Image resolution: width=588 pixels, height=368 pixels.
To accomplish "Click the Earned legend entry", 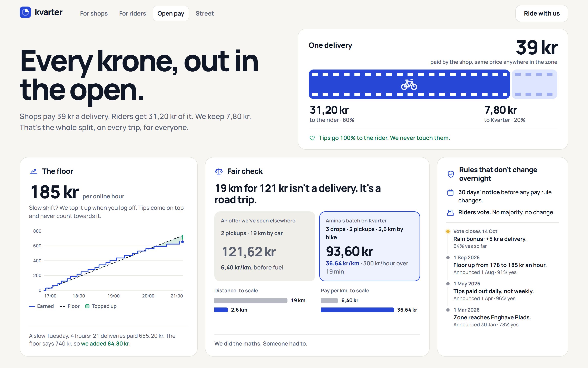I will 41,306.
